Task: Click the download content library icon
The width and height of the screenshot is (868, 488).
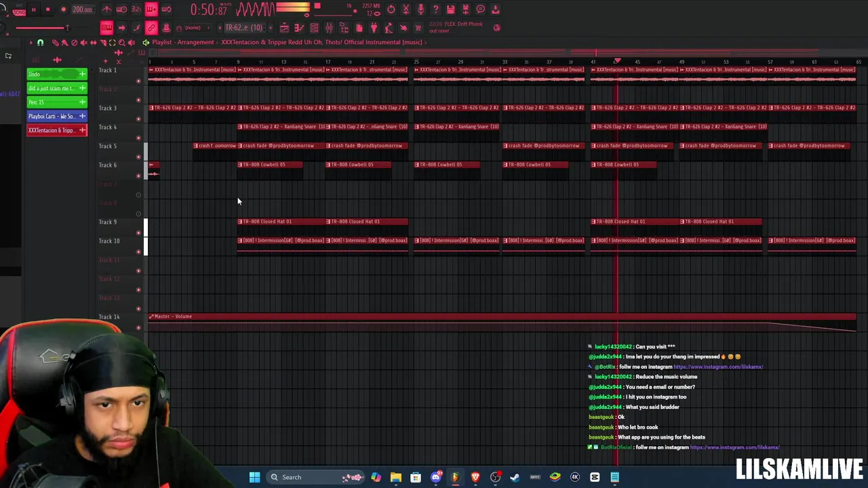Action: (x=495, y=9)
